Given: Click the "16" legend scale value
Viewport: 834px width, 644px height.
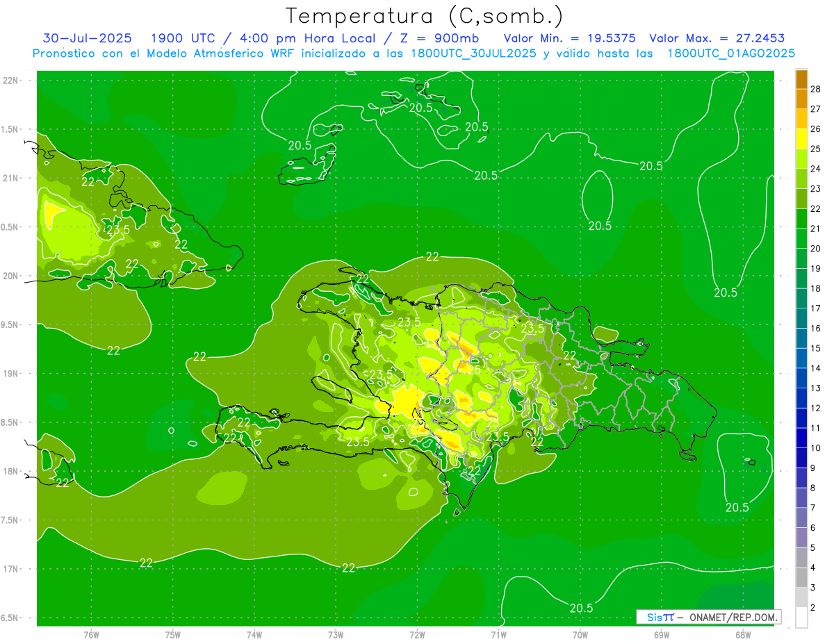Looking at the screenshot, I should click(816, 329).
